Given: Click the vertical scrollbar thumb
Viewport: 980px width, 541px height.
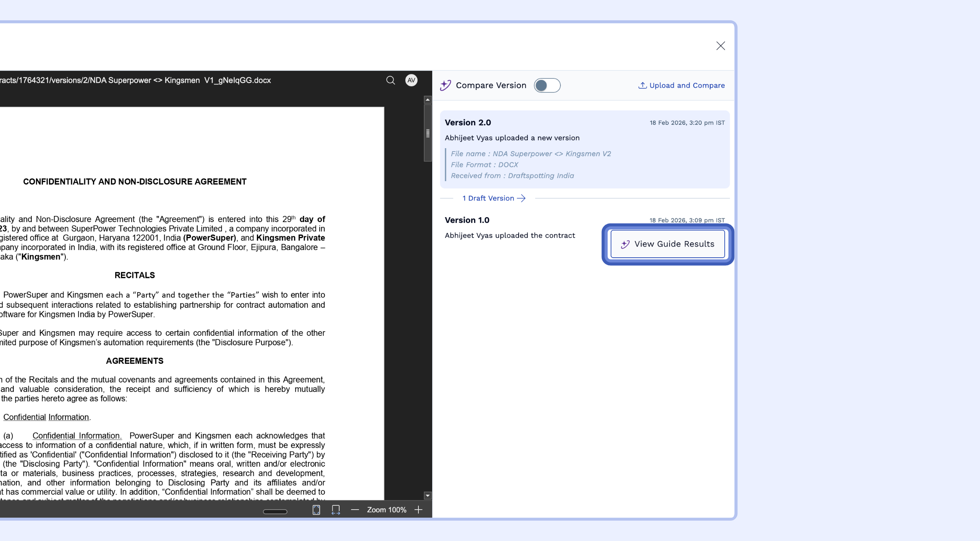Looking at the screenshot, I should click(x=428, y=133).
